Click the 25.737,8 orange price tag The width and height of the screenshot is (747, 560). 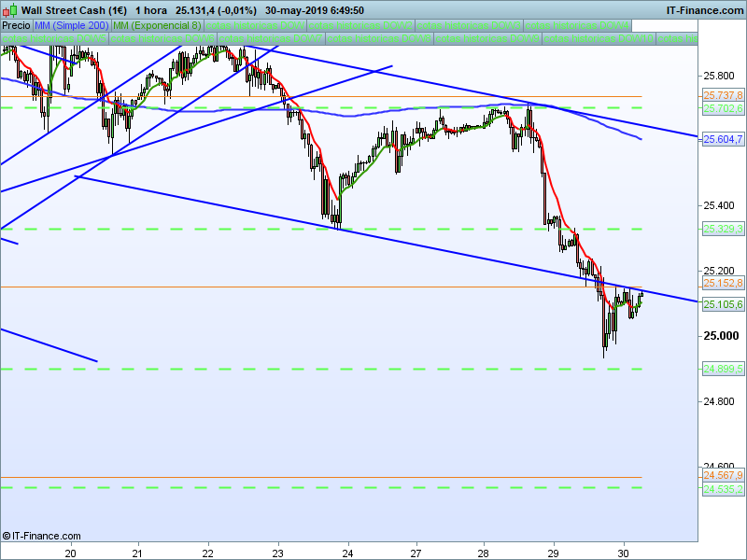(723, 96)
